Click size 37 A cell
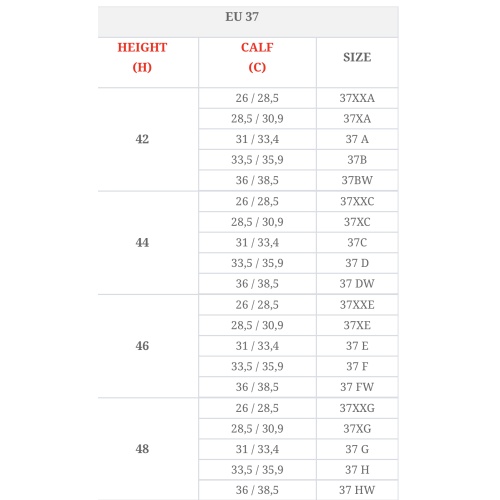Image resolution: width=500 pixels, height=500 pixels. click(x=357, y=139)
